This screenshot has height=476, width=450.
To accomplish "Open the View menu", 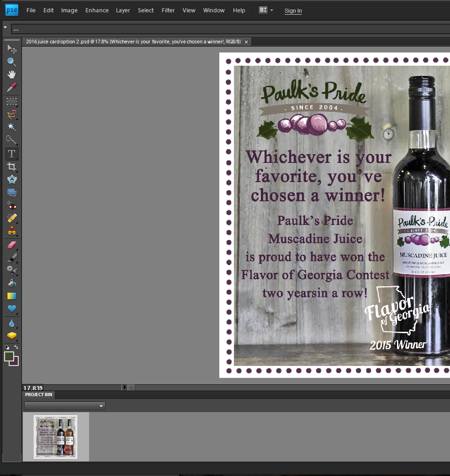I will [189, 10].
